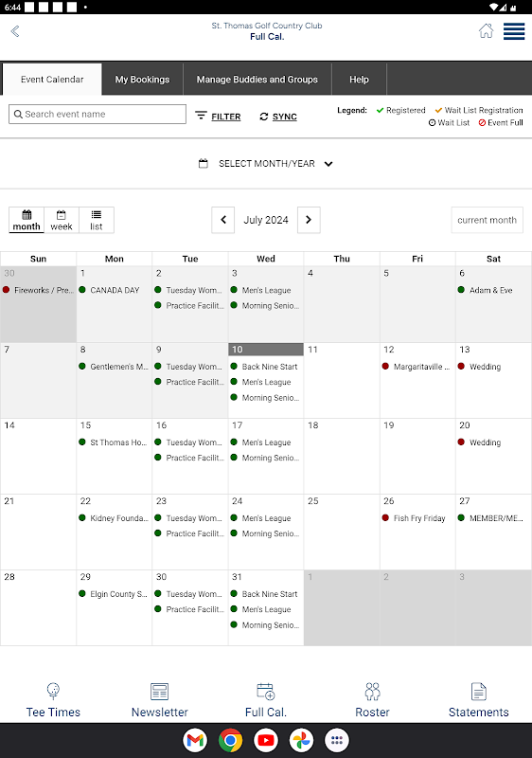This screenshot has width=532, height=758.
Task: Switch to week view
Action: (x=62, y=220)
